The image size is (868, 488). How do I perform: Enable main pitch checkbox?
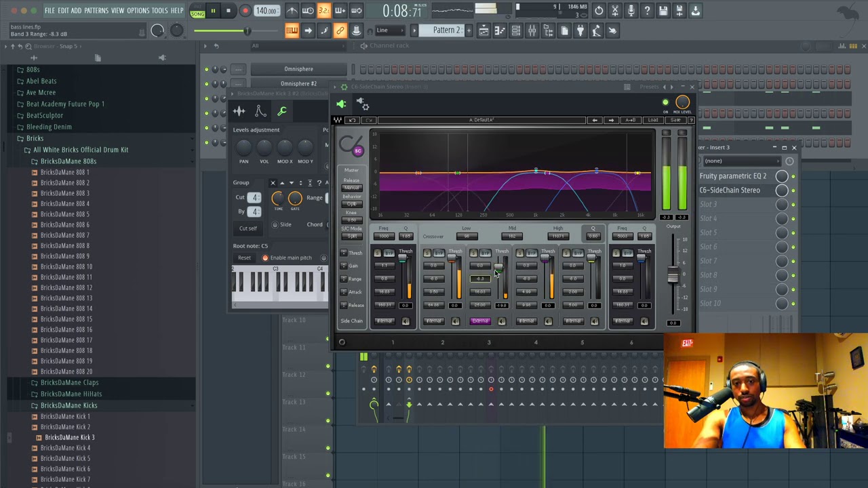(265, 258)
